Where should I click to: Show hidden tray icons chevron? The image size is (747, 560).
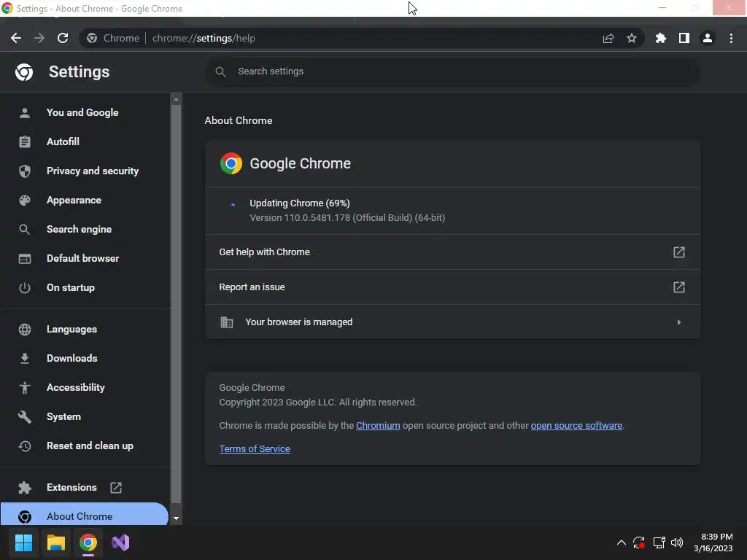click(622, 542)
